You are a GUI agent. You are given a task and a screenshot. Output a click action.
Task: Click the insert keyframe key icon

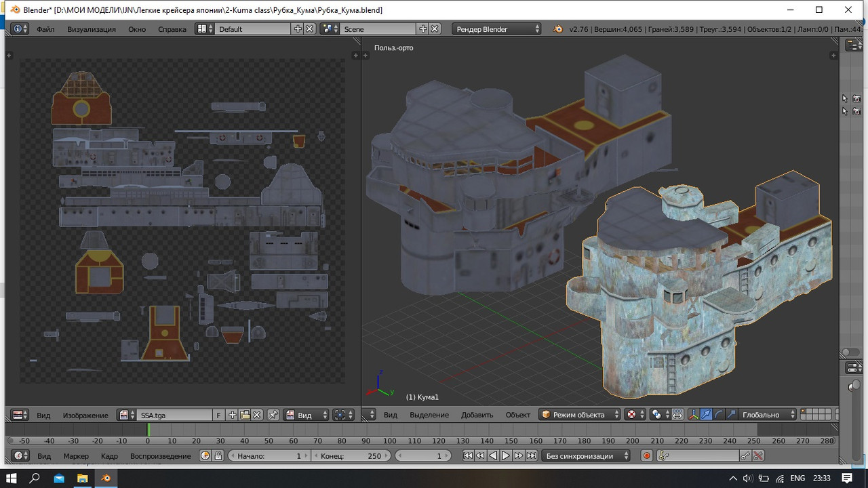pyautogui.click(x=745, y=456)
